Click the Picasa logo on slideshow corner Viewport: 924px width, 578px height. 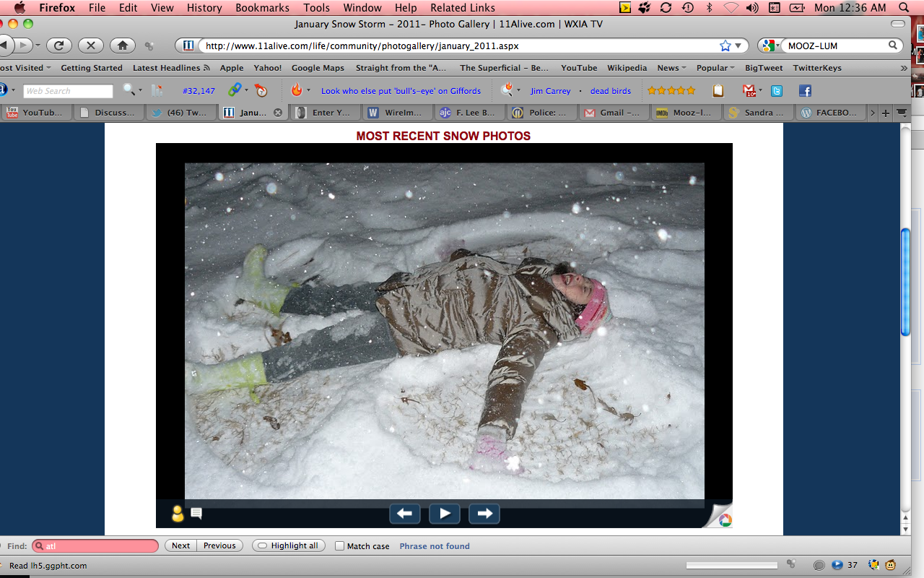pos(724,519)
